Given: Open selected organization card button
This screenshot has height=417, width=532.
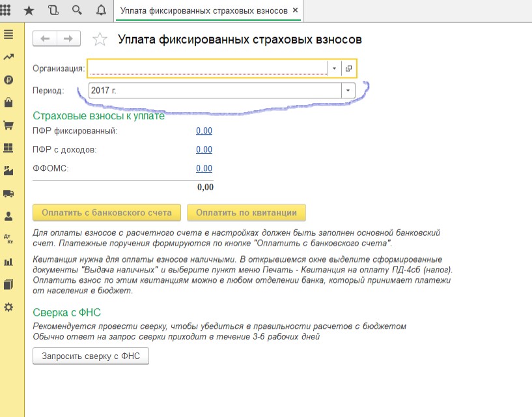Looking at the screenshot, I should [x=348, y=68].
